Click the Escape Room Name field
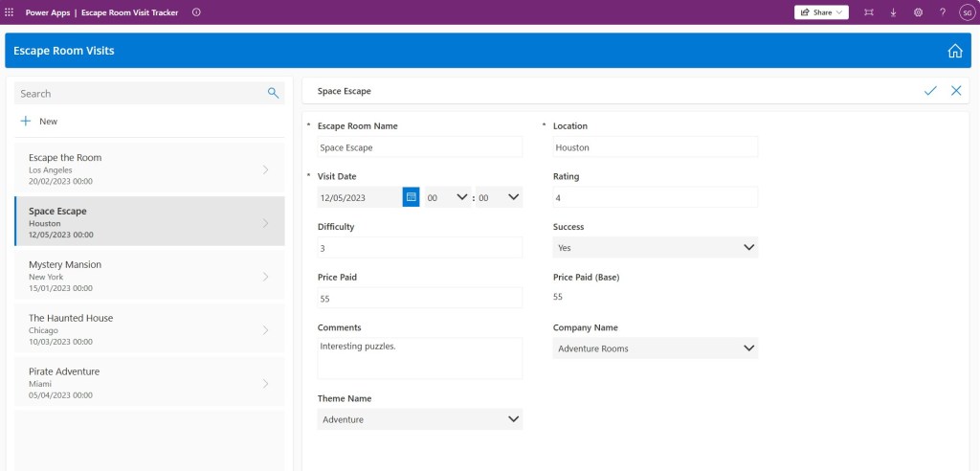 419,147
